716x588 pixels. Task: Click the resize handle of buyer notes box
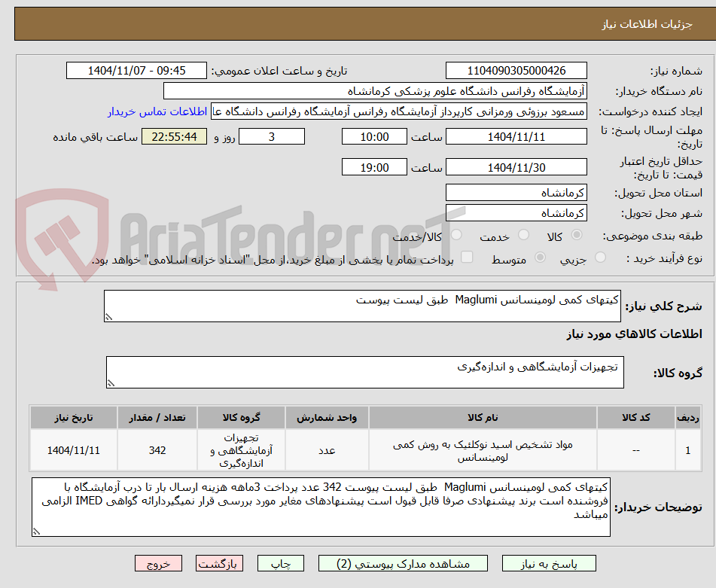[x=36, y=532]
